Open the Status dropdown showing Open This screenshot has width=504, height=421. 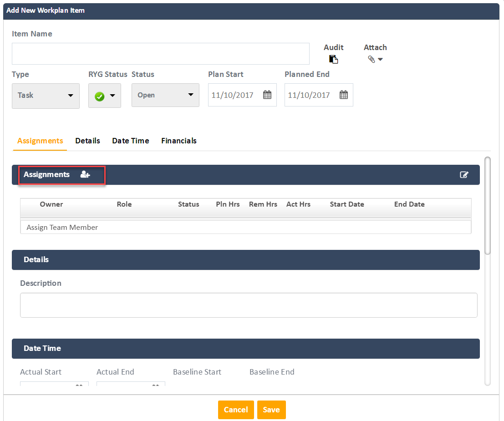pos(165,95)
